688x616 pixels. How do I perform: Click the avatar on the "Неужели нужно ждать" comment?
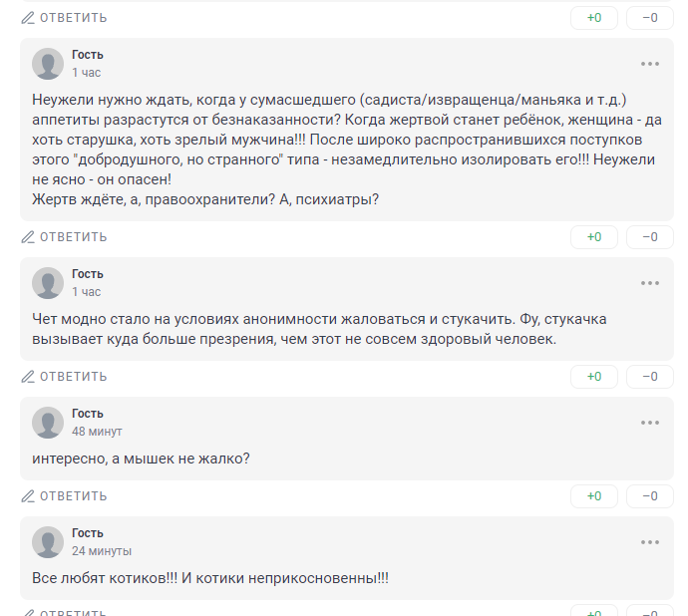pyautogui.click(x=48, y=64)
